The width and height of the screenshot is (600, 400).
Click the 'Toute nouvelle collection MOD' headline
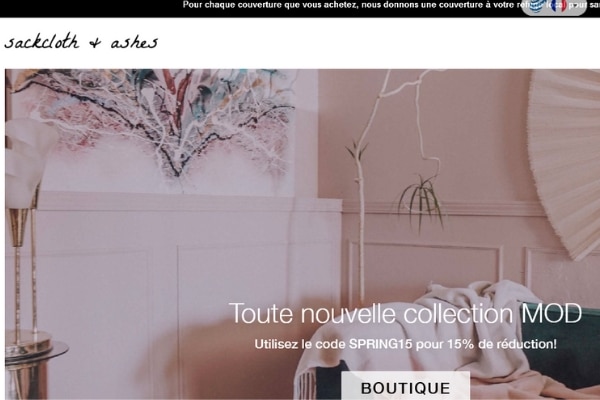[x=405, y=313]
